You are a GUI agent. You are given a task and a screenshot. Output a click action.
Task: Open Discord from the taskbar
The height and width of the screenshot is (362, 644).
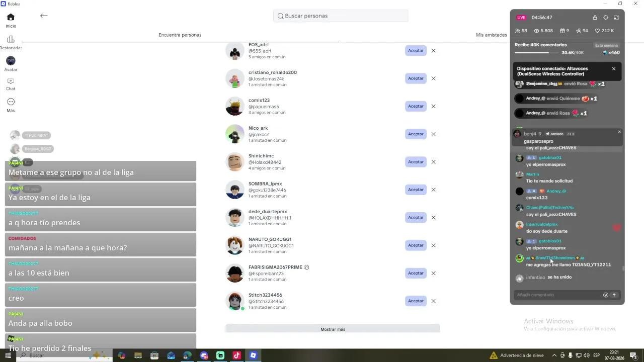click(204, 355)
